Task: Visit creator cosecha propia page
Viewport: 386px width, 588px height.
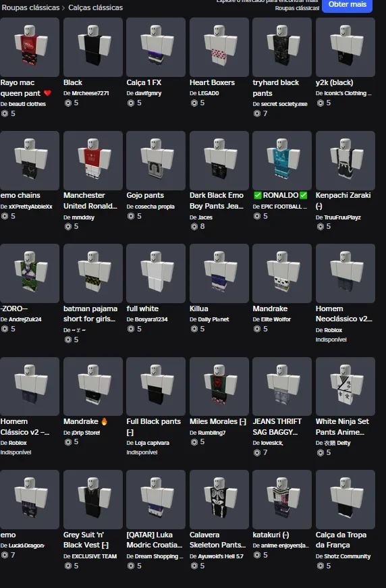Action: pos(155,207)
